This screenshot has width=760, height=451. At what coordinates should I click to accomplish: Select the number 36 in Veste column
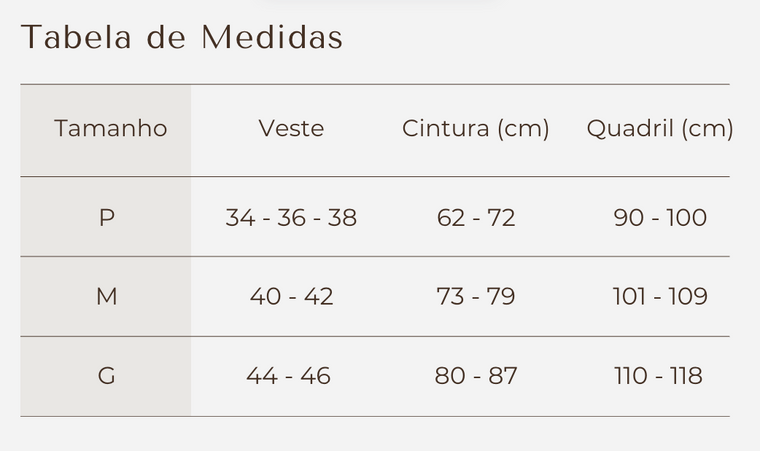(x=291, y=217)
